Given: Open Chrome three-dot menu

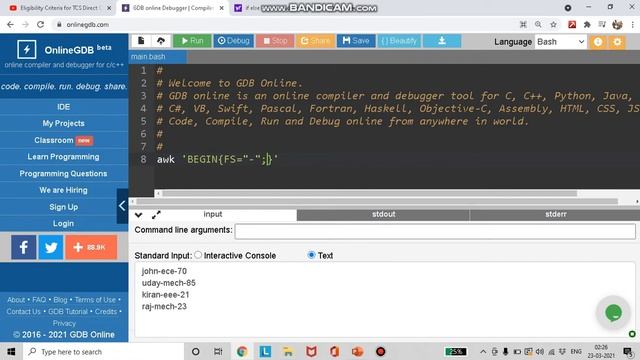Looking at the screenshot, I should pyautogui.click(x=632, y=24).
